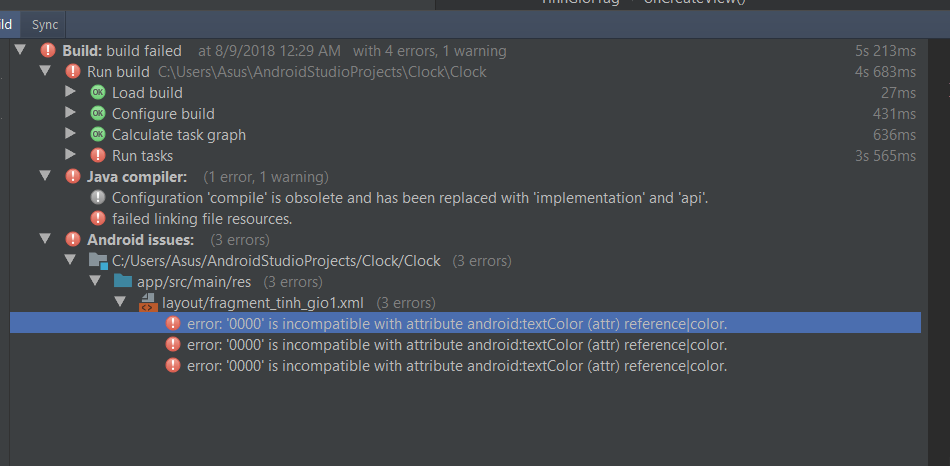Select the C:/Users/Asus/AndroidStudioProjects/Clock/Clock project node
Viewport: 950px width, 466px height.
tap(276, 260)
